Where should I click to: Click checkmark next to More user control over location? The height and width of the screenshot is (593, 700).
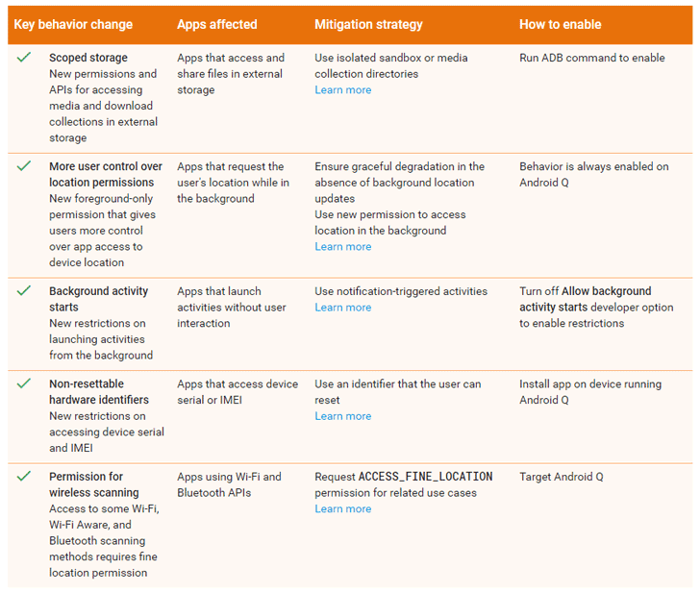coord(24,167)
